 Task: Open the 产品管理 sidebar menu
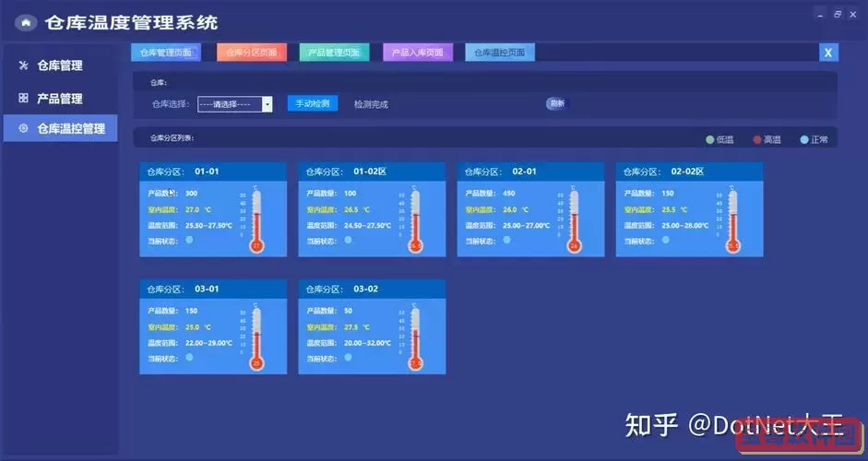point(59,99)
